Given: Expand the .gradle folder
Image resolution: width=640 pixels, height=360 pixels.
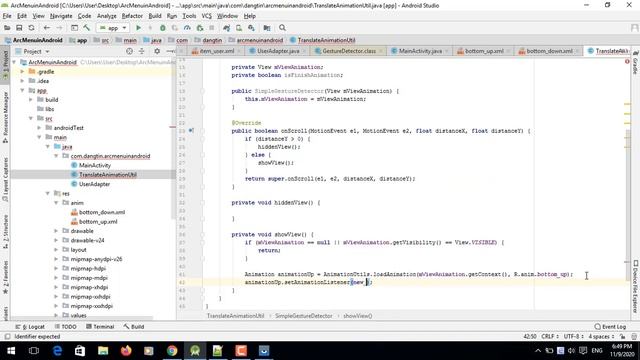Looking at the screenshot, I should click(x=22, y=71).
